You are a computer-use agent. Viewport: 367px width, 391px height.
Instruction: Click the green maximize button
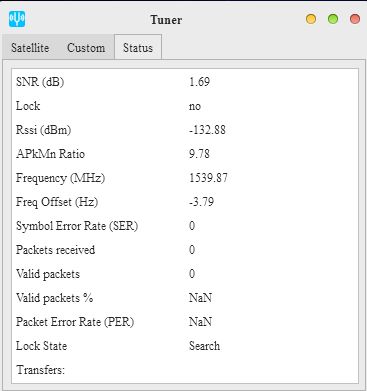tap(333, 19)
